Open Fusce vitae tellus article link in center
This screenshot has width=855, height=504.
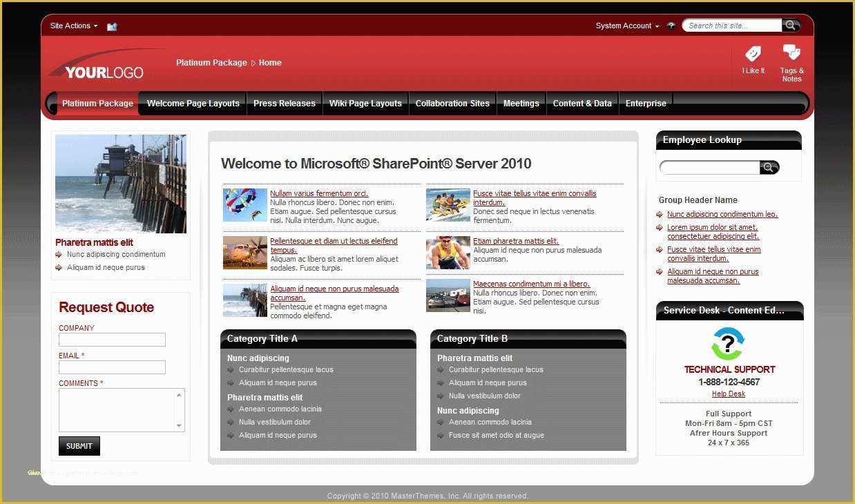(x=535, y=198)
